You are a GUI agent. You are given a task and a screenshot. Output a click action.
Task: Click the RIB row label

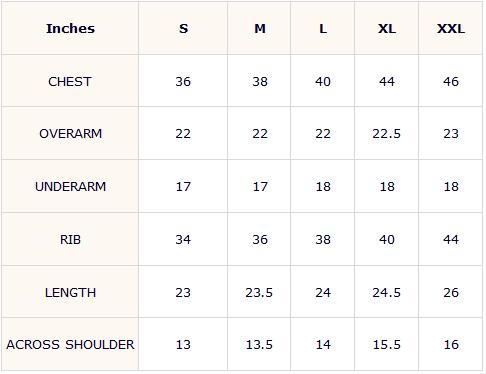(x=70, y=239)
